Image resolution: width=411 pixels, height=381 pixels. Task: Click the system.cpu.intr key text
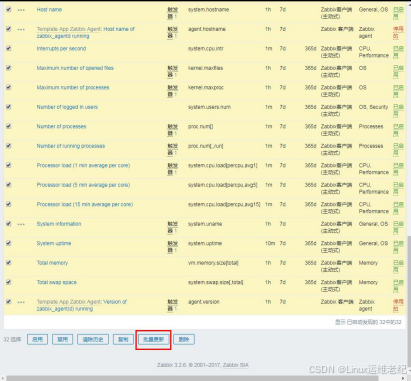[206, 49]
